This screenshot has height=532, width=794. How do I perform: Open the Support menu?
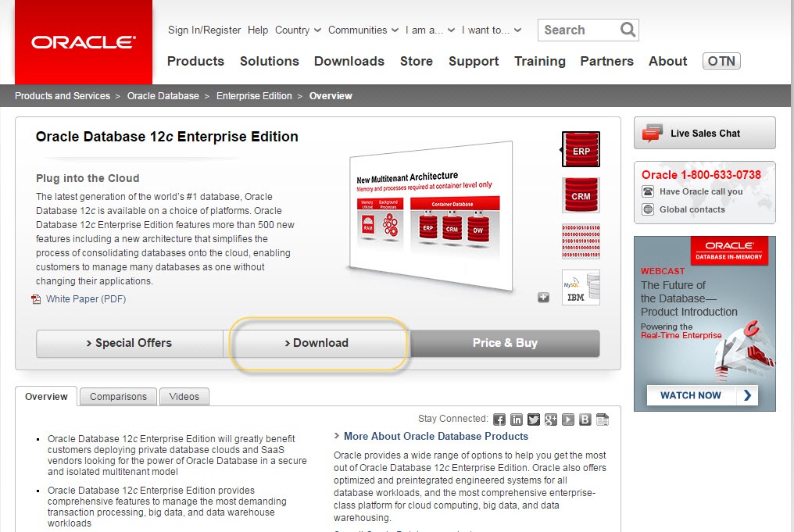coord(474,61)
